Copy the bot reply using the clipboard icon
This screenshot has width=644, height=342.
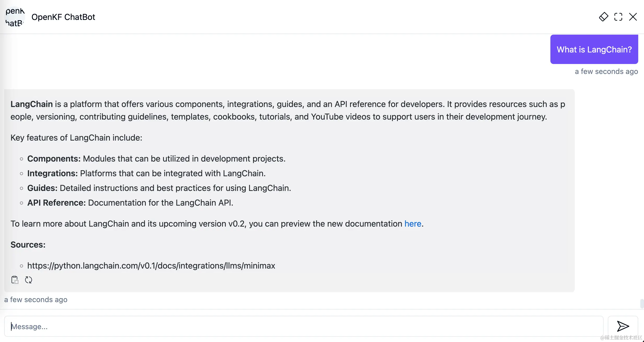(x=15, y=280)
